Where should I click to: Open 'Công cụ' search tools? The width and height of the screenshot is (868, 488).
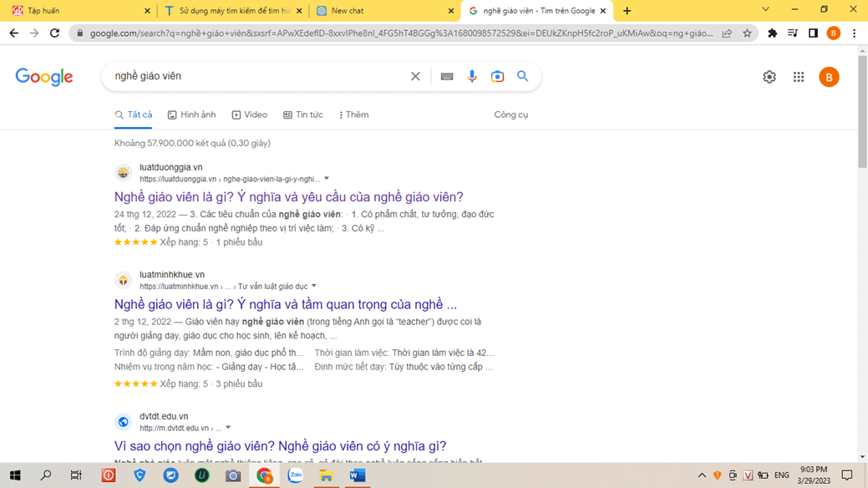[510, 114]
